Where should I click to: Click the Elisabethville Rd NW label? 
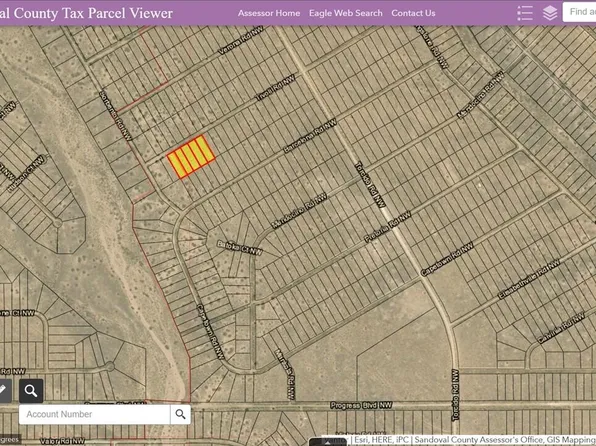click(529, 279)
